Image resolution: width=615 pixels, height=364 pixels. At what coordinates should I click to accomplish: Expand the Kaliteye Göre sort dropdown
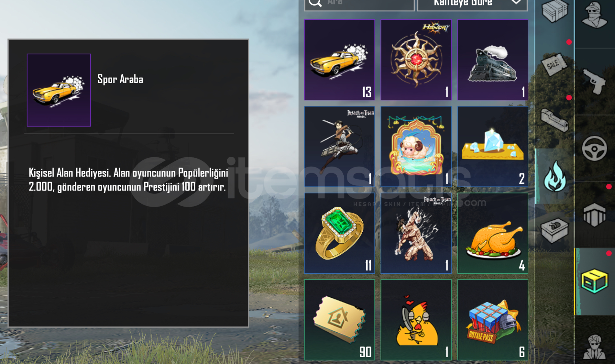[x=472, y=5]
